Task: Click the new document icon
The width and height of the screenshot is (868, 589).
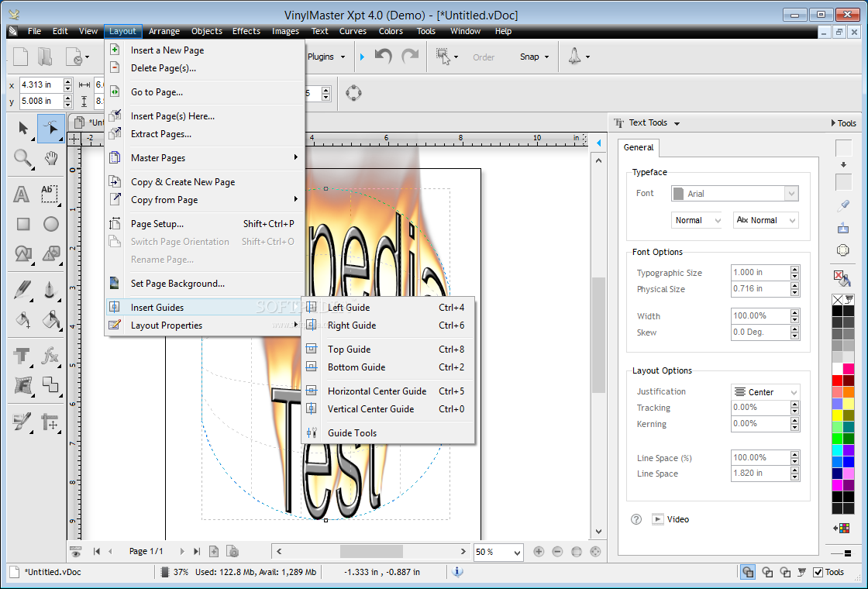Action: coord(20,57)
